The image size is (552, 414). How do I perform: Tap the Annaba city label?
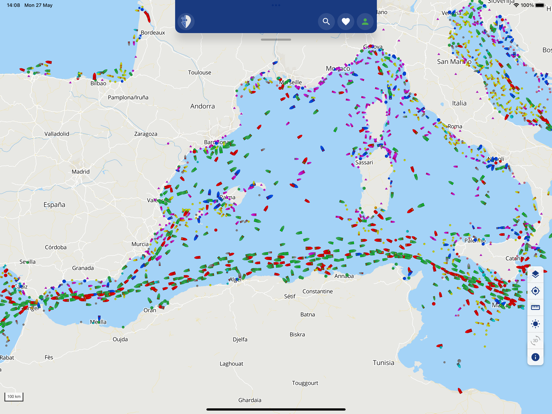pyautogui.click(x=344, y=276)
